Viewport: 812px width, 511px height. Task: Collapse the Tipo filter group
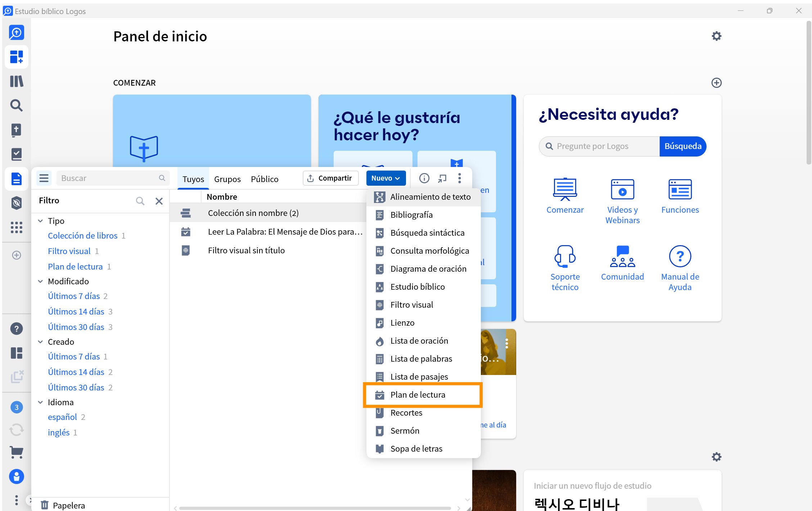point(41,221)
